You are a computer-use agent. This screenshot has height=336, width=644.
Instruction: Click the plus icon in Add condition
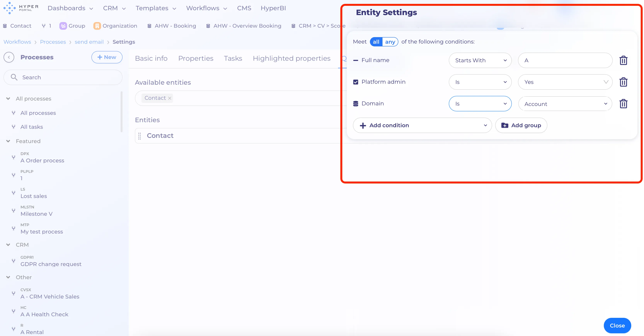click(363, 125)
